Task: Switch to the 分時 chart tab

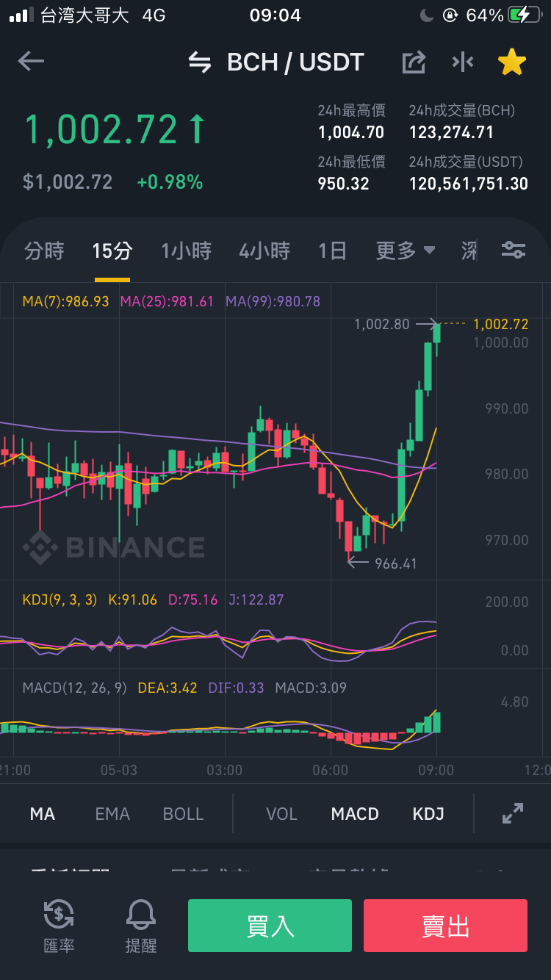Action: pos(44,251)
